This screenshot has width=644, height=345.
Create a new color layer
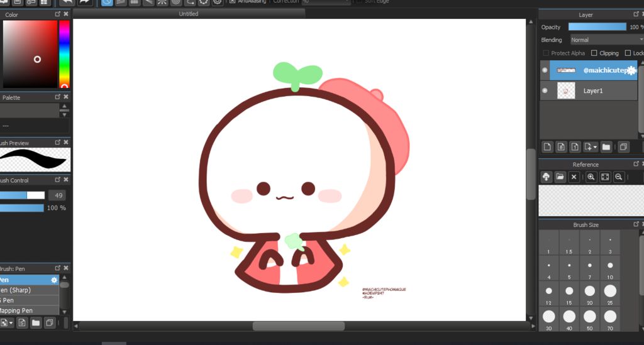click(547, 147)
